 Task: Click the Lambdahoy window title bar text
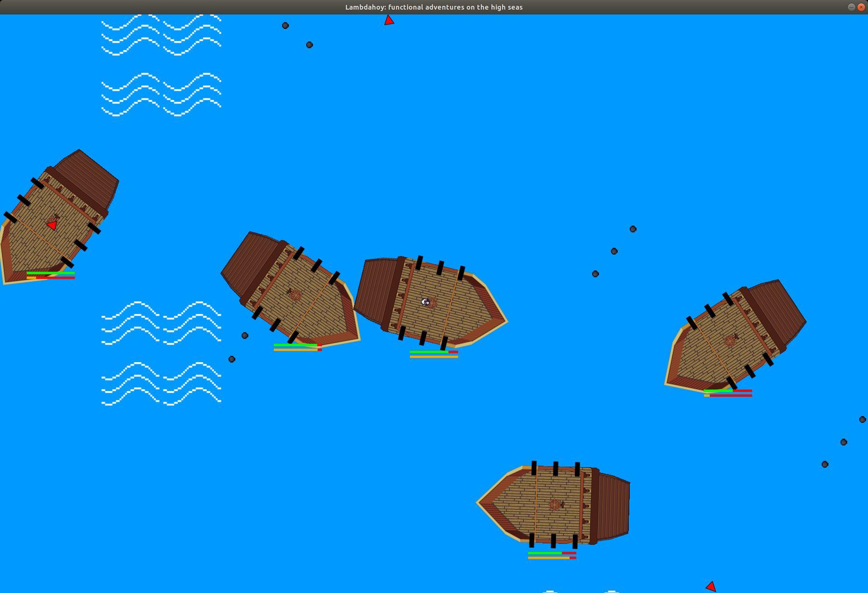(434, 7)
